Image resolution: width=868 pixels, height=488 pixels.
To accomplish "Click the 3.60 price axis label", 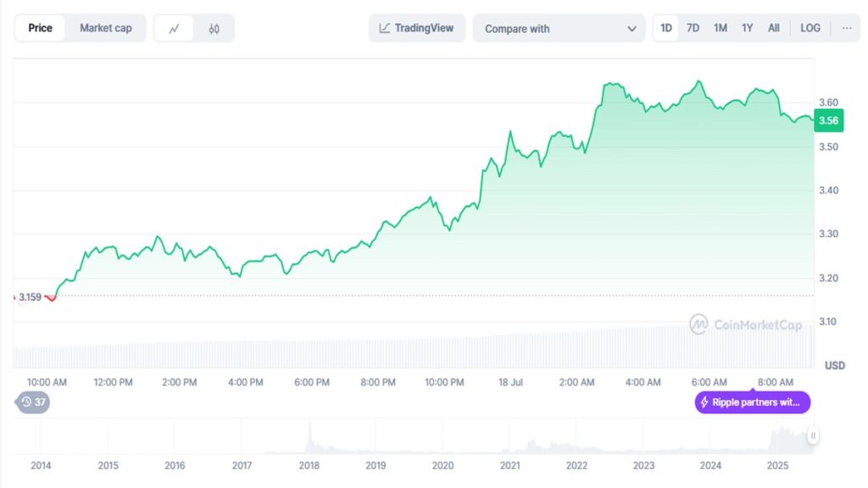I will tap(828, 103).
